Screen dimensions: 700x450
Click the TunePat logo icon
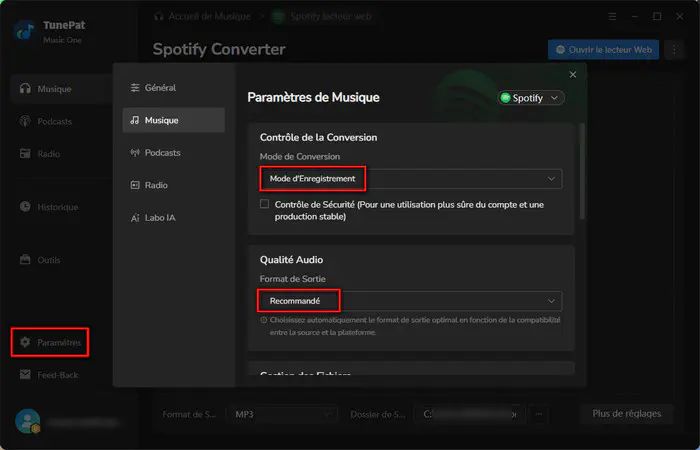click(25, 31)
